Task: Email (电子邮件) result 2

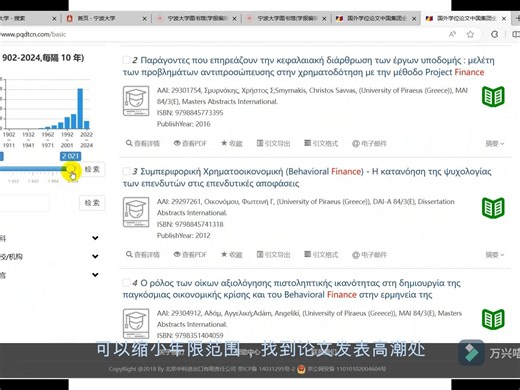Action: point(369,143)
